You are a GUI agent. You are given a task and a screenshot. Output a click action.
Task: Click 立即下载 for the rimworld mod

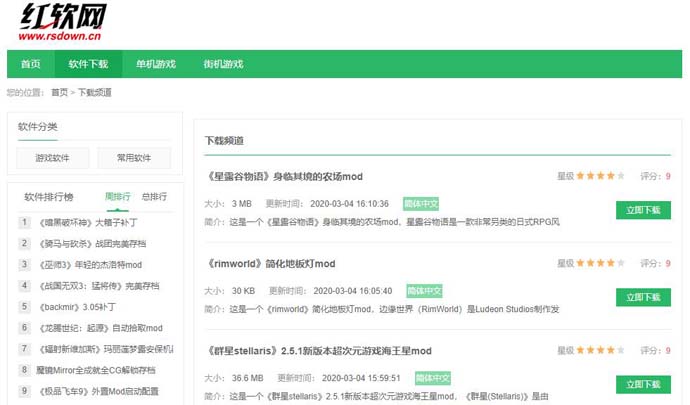643,297
